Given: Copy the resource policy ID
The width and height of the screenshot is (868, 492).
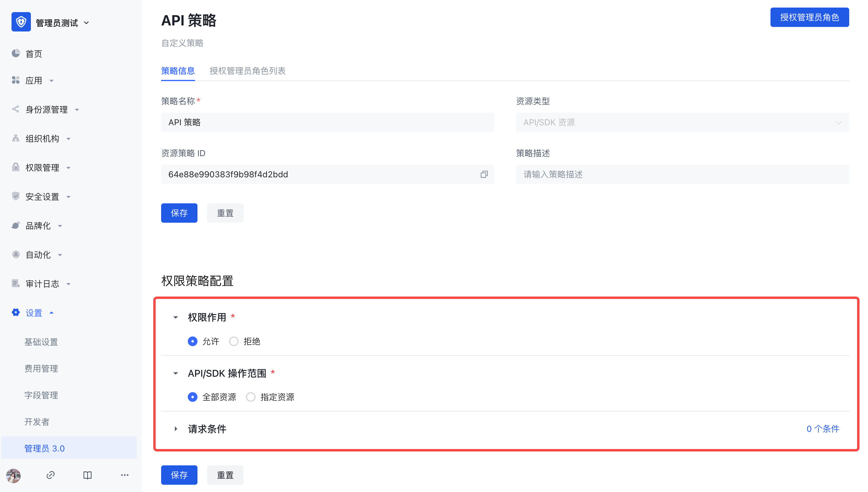Looking at the screenshot, I should [x=484, y=174].
